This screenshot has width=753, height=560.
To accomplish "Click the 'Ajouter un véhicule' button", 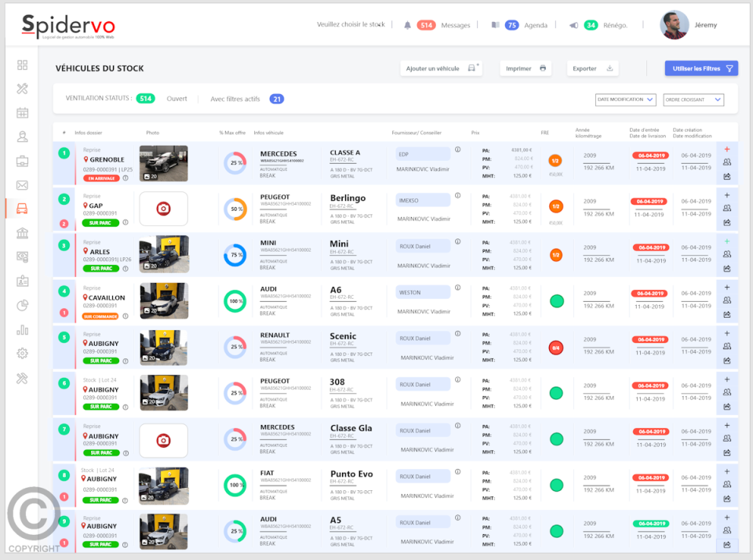I will click(x=442, y=69).
